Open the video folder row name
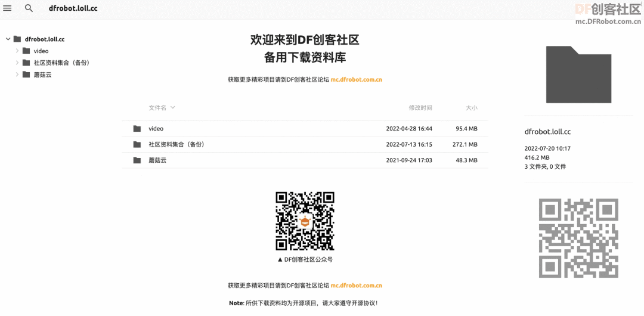 (x=156, y=129)
